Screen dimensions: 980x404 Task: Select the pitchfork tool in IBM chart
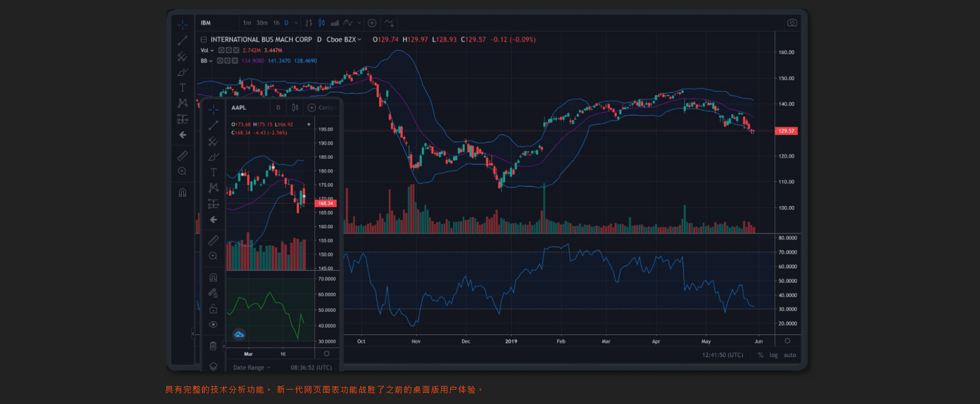tap(182, 56)
